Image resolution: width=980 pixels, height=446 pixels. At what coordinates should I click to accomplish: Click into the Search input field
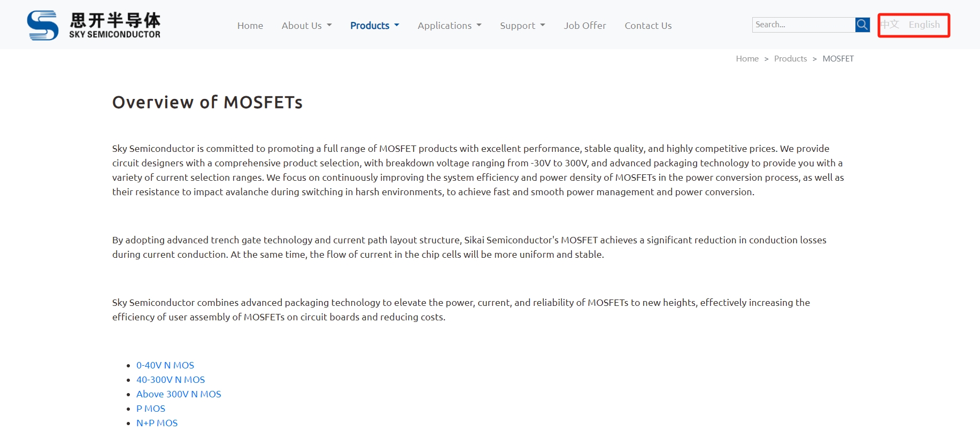(803, 25)
